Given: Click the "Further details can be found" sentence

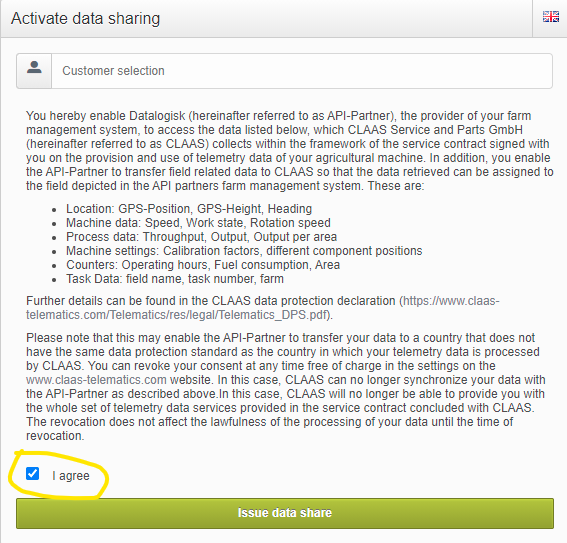Looking at the screenshot, I should pos(263,308).
